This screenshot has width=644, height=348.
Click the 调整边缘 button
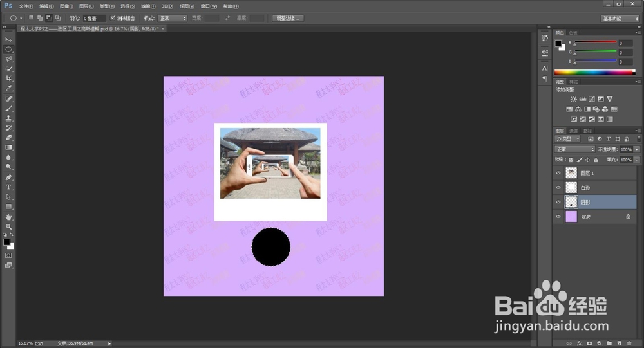[x=288, y=18]
